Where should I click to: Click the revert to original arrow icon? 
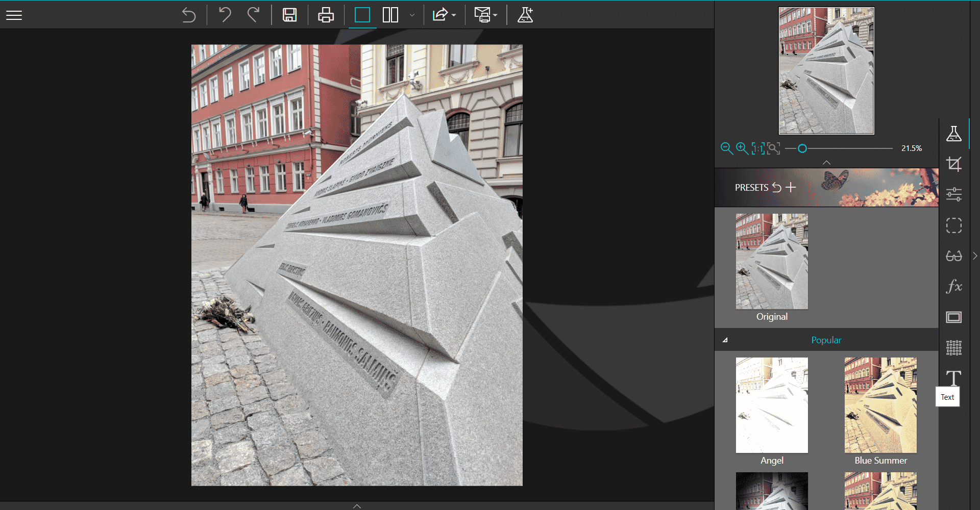tap(188, 15)
